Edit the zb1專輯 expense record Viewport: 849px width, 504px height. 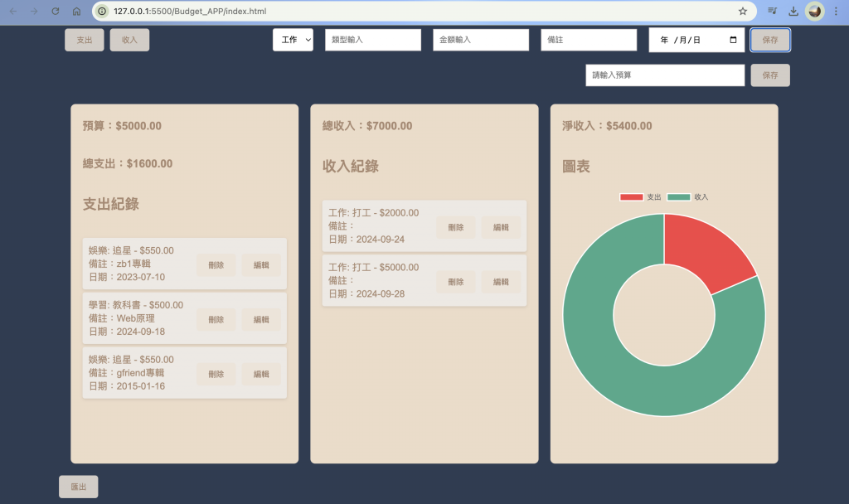[261, 264]
